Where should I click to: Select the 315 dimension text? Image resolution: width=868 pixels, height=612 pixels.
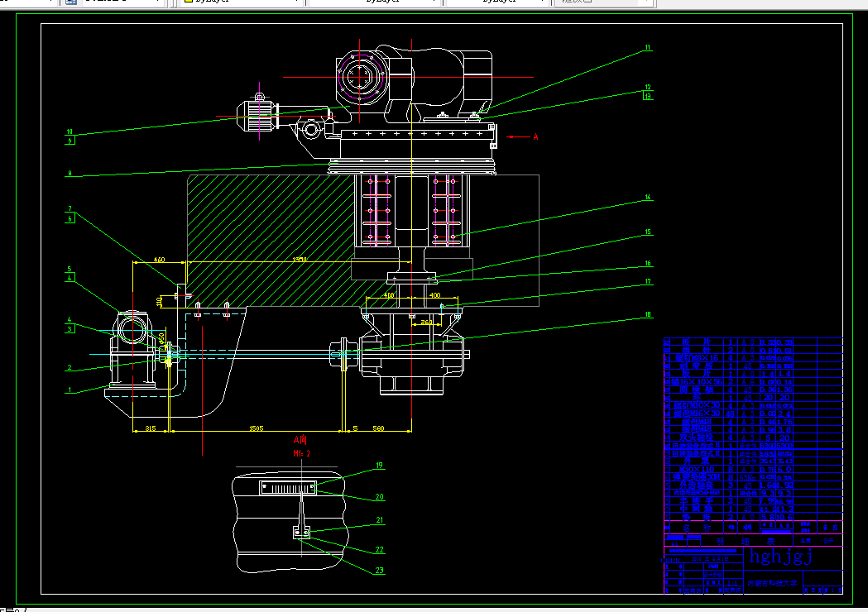pos(150,428)
